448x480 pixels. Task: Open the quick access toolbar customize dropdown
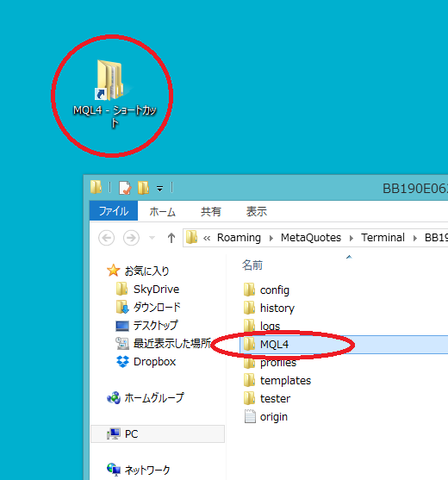159,189
